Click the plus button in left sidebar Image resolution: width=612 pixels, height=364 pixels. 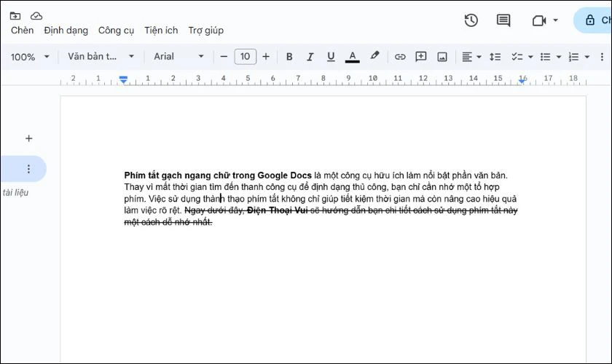click(x=28, y=138)
